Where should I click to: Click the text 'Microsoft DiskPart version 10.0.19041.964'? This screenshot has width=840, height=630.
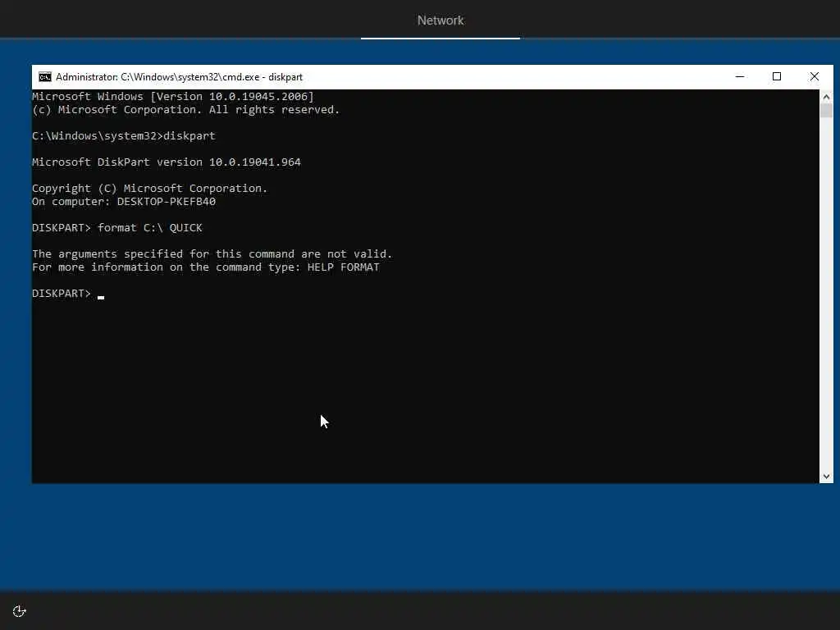[x=166, y=162]
